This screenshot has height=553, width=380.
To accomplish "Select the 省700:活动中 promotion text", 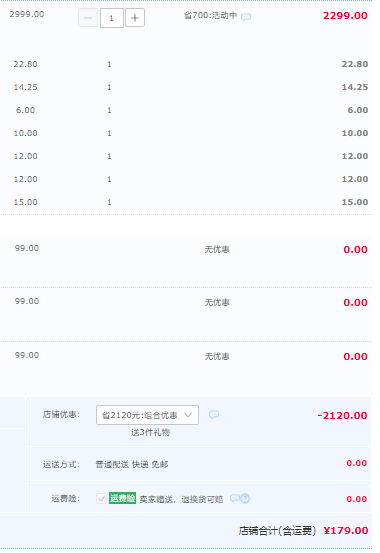I will coord(211,16).
